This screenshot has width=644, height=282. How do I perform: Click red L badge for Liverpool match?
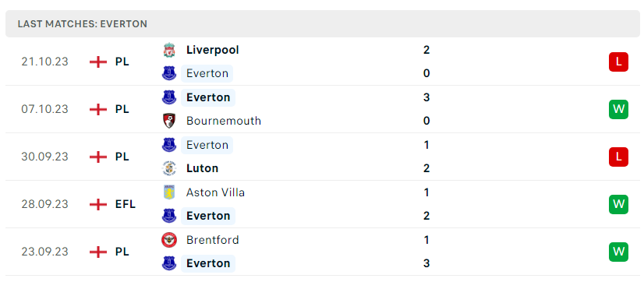click(618, 62)
